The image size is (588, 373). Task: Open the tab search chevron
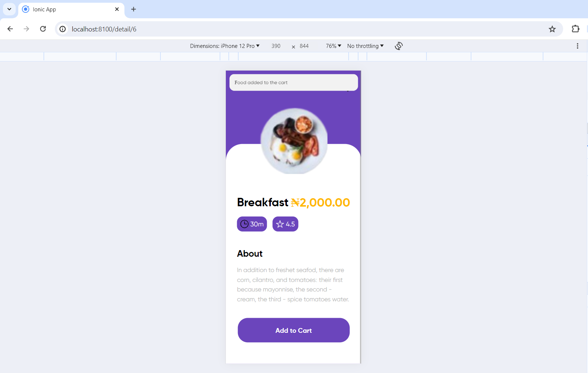(9, 9)
